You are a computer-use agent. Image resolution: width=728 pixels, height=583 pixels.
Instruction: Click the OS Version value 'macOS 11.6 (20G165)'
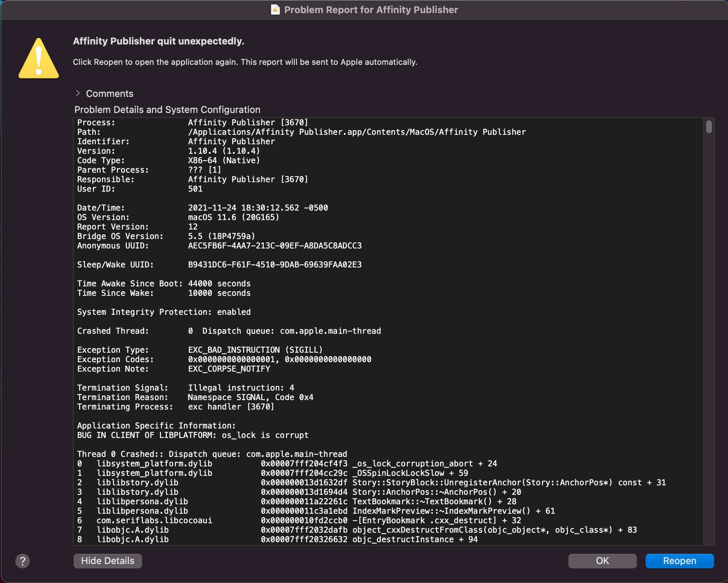pos(234,217)
